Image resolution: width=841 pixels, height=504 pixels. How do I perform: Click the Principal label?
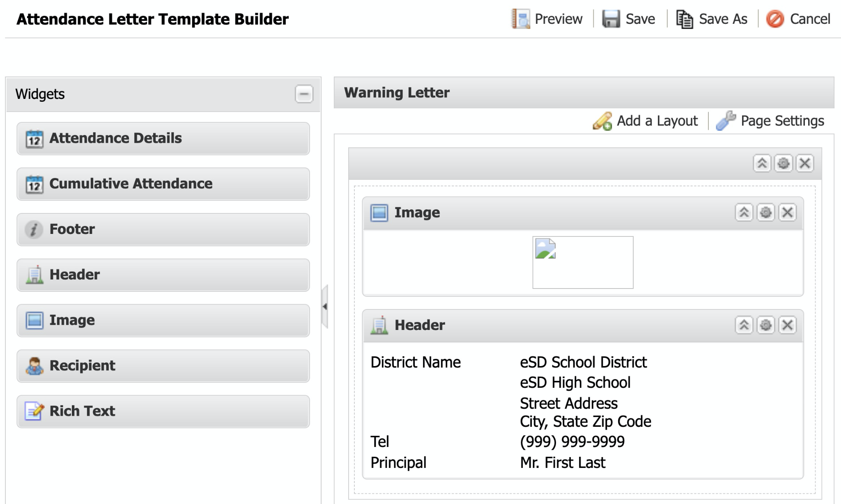click(398, 463)
